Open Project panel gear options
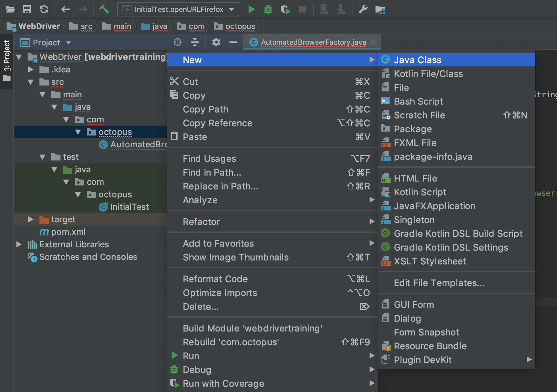 216,42
